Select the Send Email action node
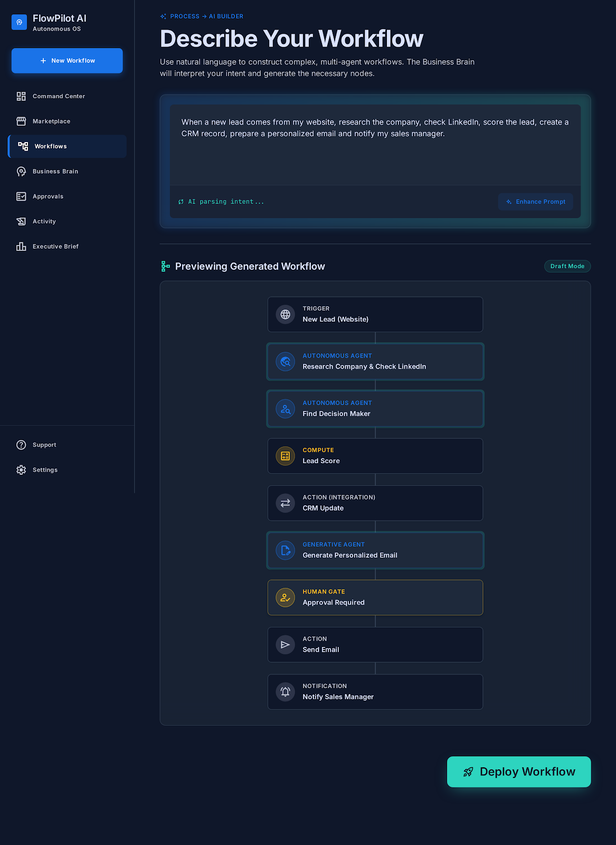 point(375,645)
